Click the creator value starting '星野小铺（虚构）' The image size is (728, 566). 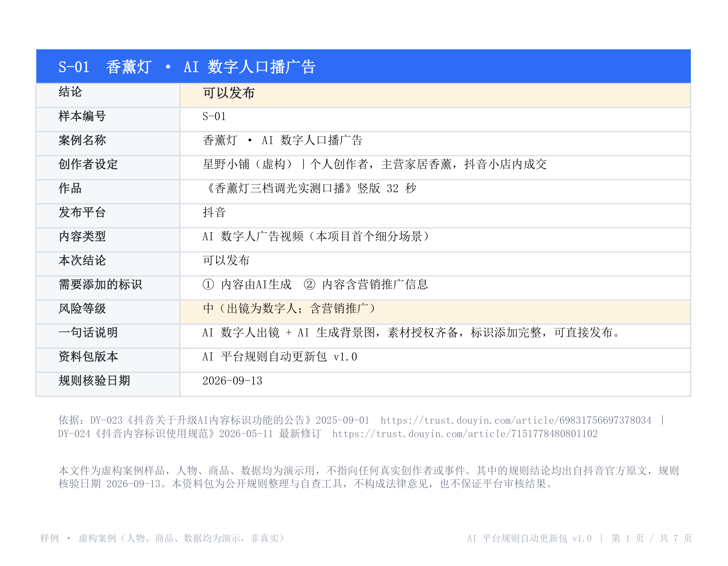(375, 164)
